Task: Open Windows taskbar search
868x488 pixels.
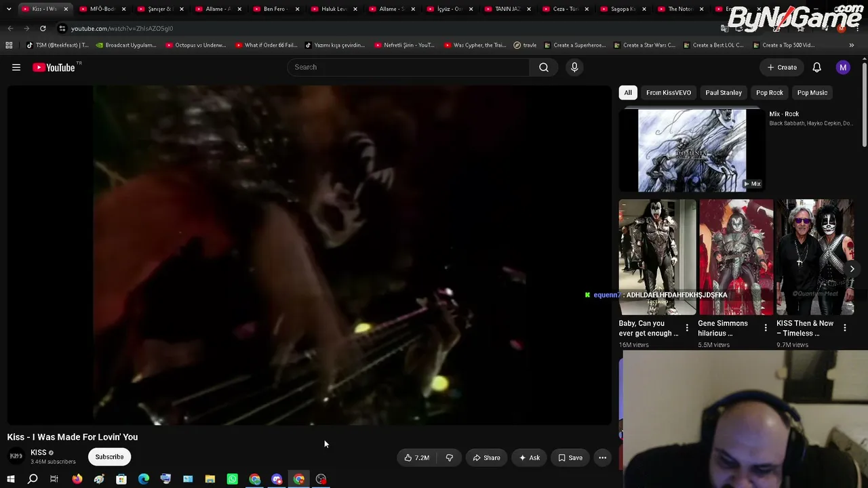Action: (x=33, y=479)
